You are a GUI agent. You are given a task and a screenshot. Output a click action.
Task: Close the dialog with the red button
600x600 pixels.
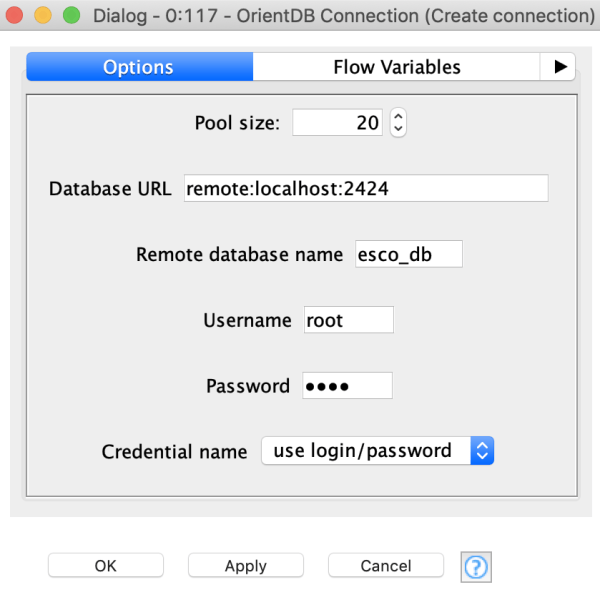(15, 15)
